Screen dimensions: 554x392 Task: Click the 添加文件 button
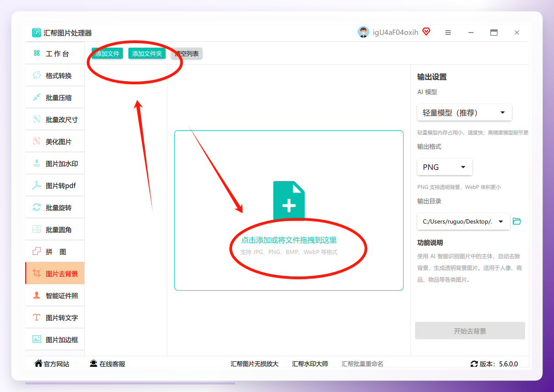pos(107,54)
